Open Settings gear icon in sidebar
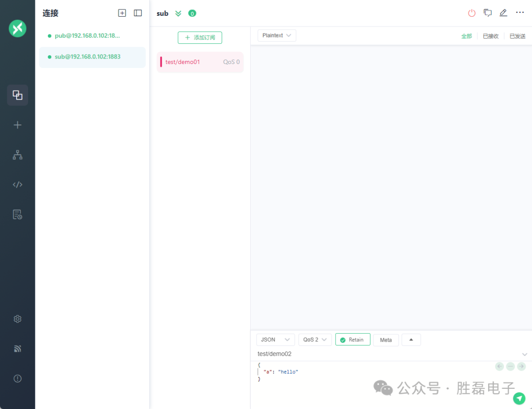532x409 pixels. click(17, 319)
